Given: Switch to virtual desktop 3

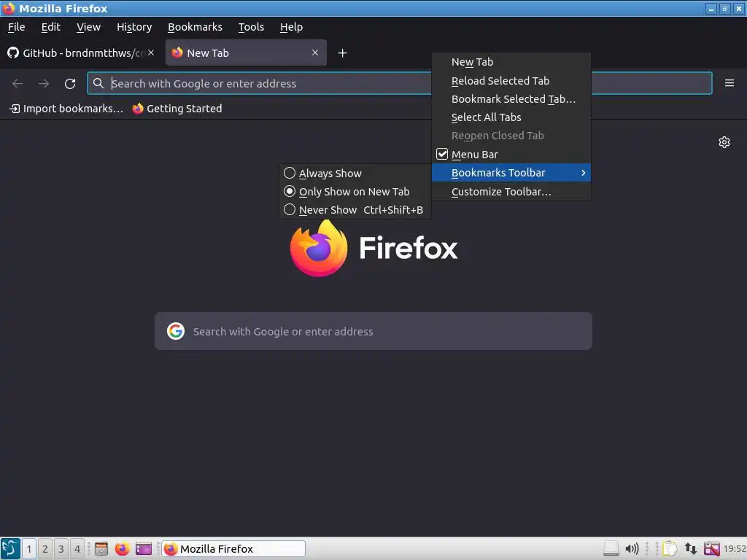Looking at the screenshot, I should 61,548.
